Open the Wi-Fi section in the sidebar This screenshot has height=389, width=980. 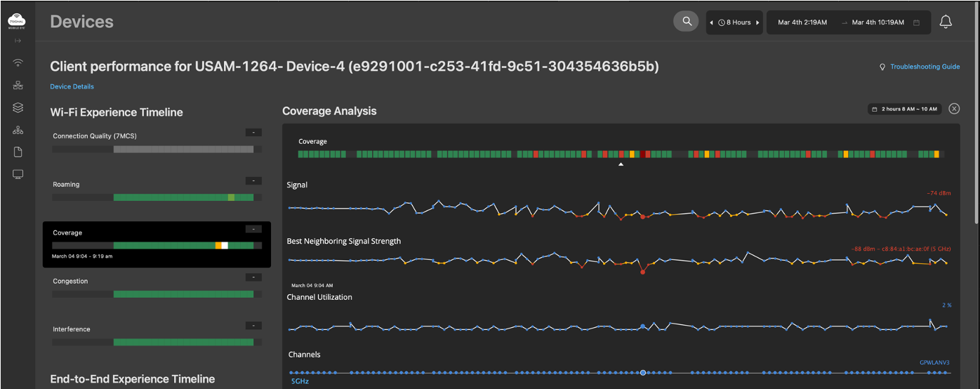click(x=18, y=62)
